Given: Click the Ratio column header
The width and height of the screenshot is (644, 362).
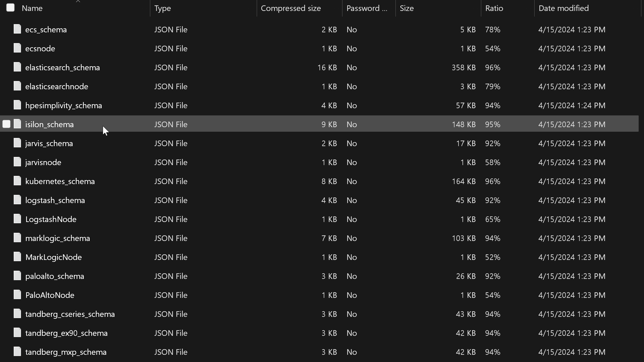Looking at the screenshot, I should 494,8.
